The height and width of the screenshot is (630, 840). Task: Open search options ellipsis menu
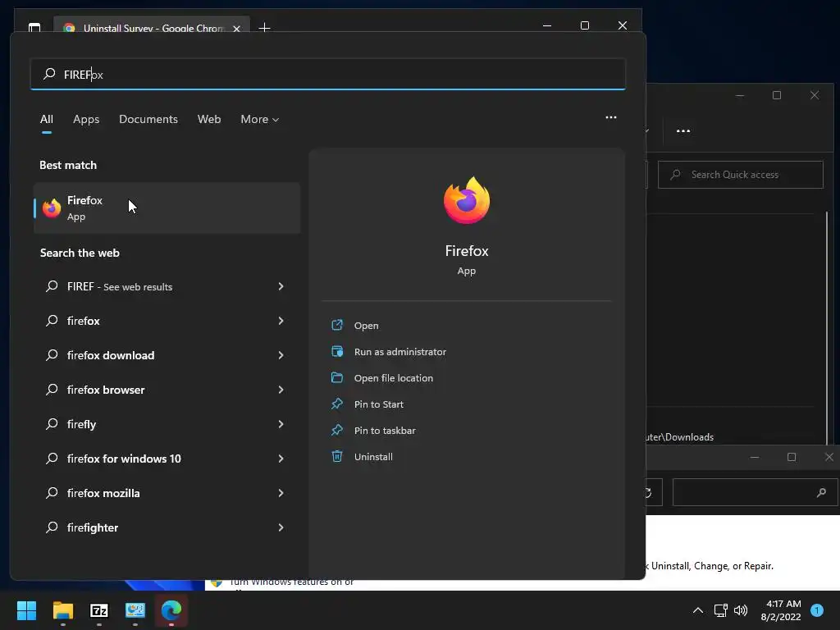[610, 117]
